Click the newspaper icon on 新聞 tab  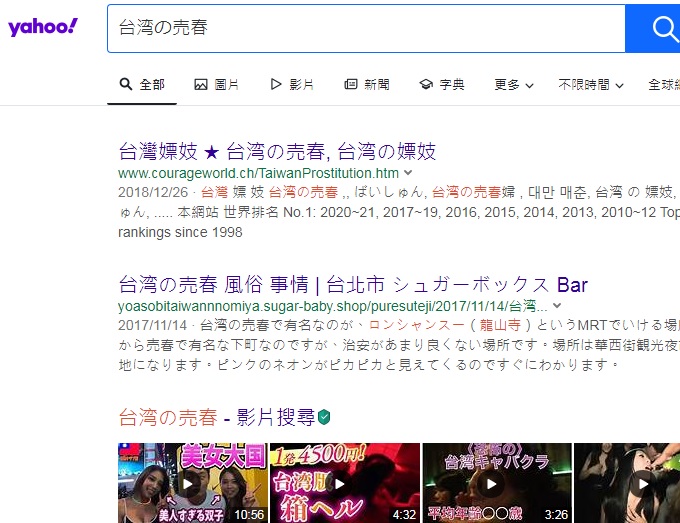tap(350, 85)
